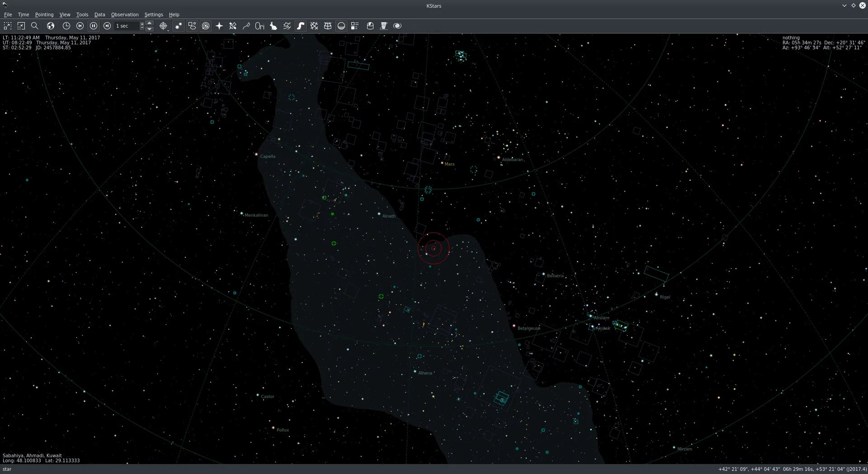Select the flag display icon
Screen dimensions: 868x474
(x=384, y=26)
